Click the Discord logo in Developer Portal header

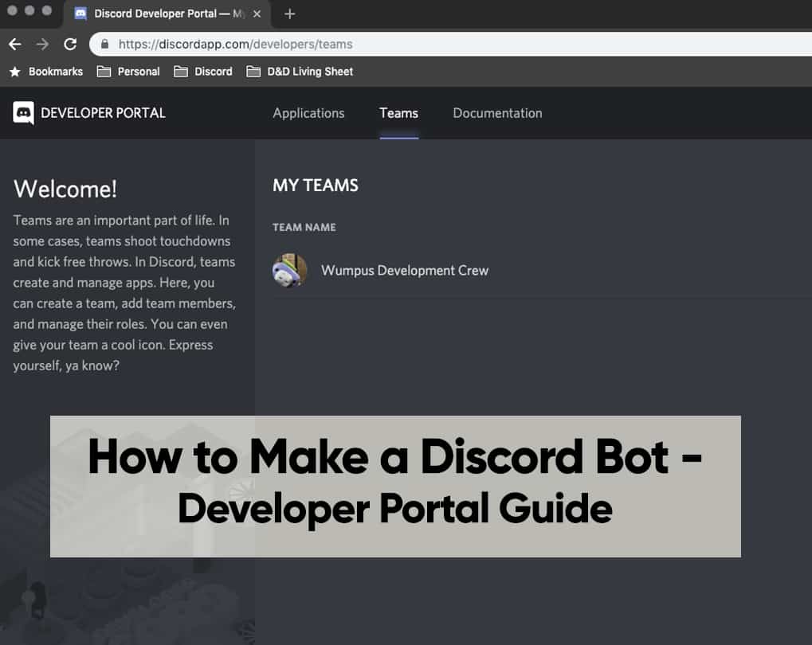pos(23,113)
